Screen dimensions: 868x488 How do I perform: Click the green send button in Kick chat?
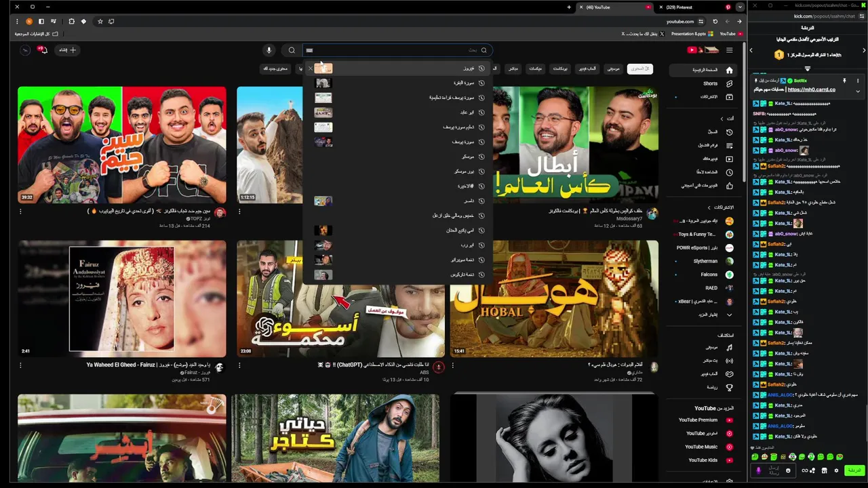[x=854, y=470]
